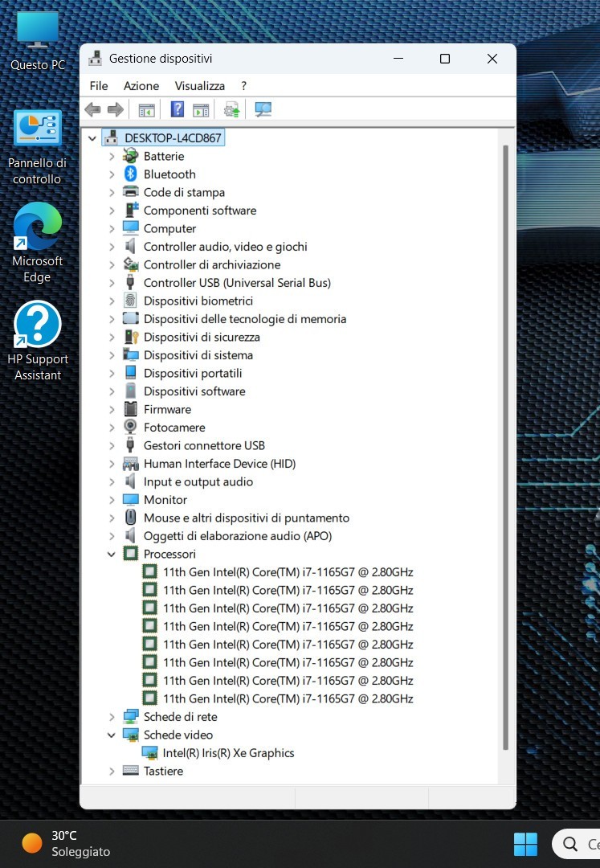Click the Schede di rete network icon

pos(130,716)
